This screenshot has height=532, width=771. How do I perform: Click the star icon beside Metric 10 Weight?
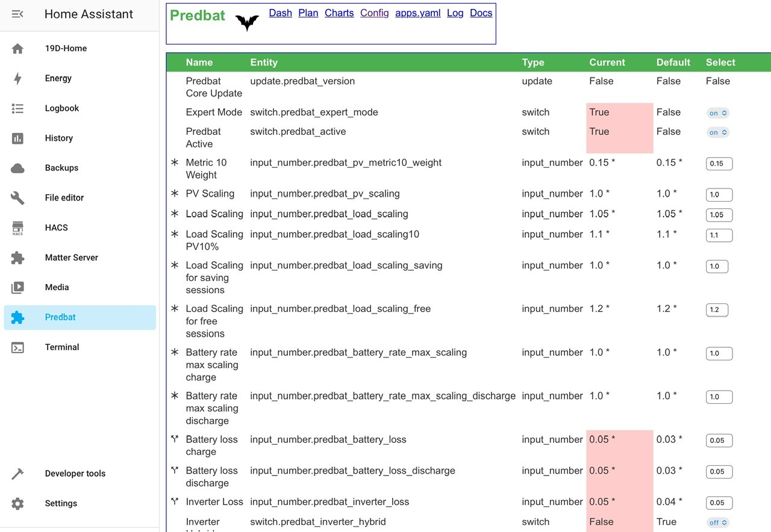[175, 162]
